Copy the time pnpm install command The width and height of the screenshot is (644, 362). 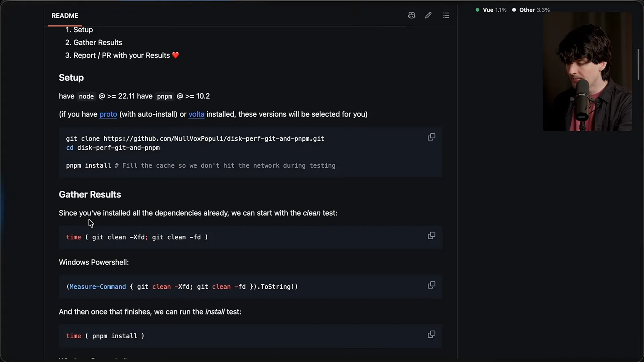tap(431, 335)
